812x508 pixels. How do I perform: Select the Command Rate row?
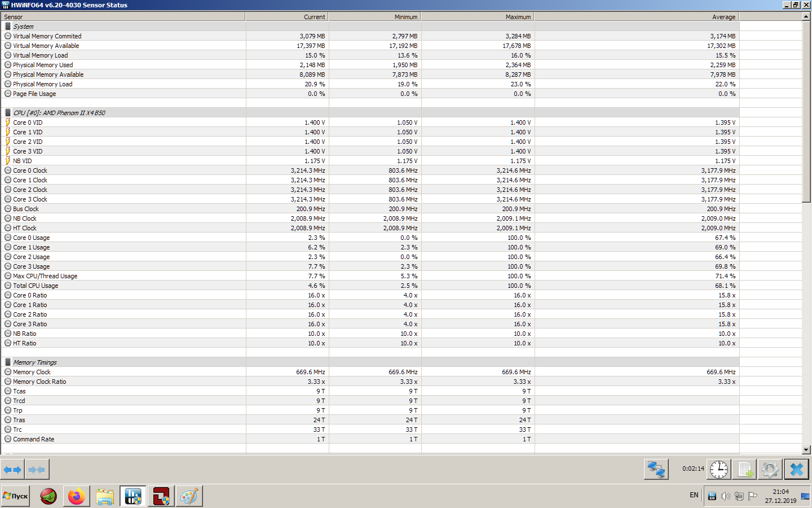click(x=370, y=439)
